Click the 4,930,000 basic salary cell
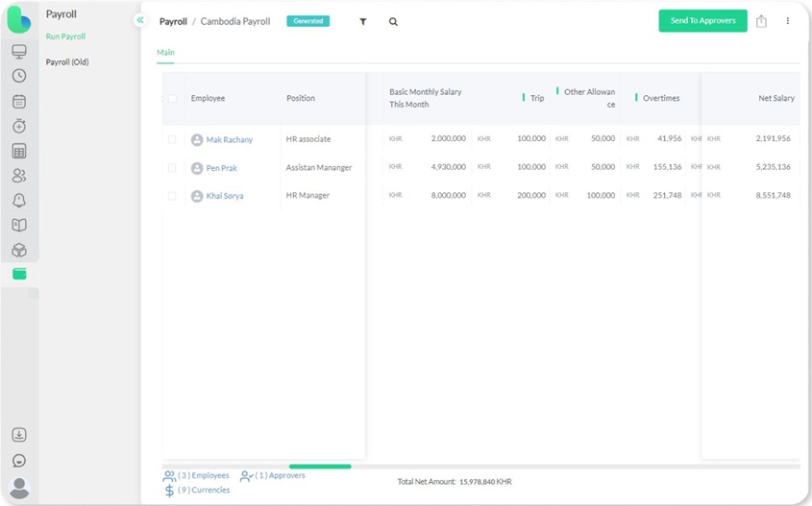Image resolution: width=812 pixels, height=506 pixels. [449, 167]
